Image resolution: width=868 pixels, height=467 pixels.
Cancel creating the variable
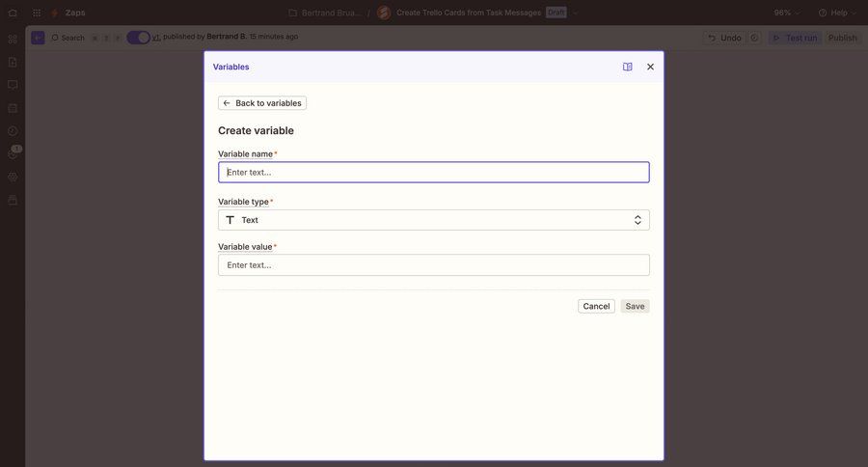pos(596,306)
